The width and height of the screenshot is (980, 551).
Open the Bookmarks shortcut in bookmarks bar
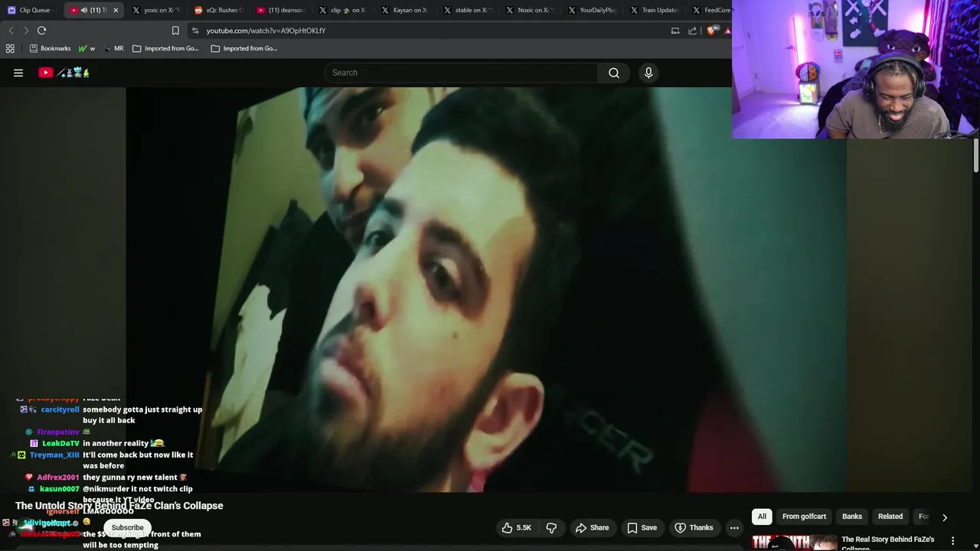coord(50,48)
